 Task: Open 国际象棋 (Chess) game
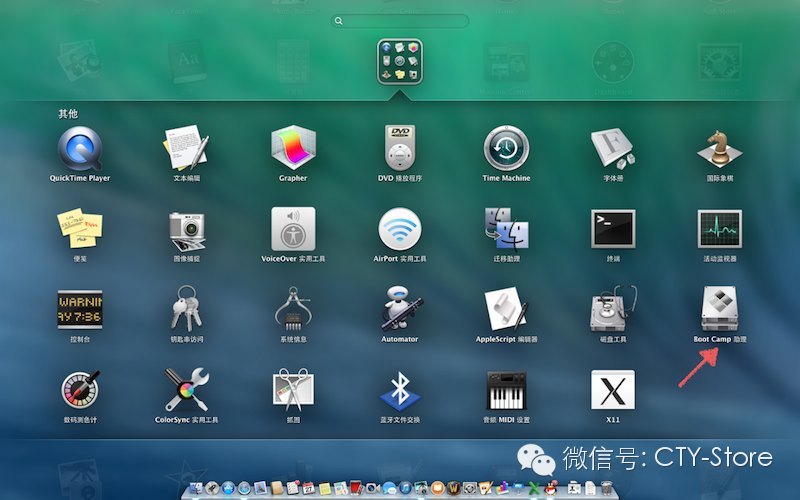719,149
